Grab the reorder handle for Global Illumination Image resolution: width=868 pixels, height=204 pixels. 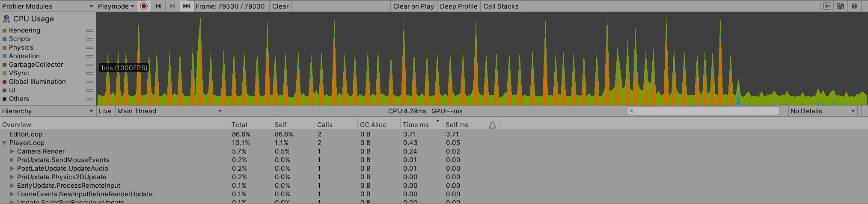click(89, 82)
